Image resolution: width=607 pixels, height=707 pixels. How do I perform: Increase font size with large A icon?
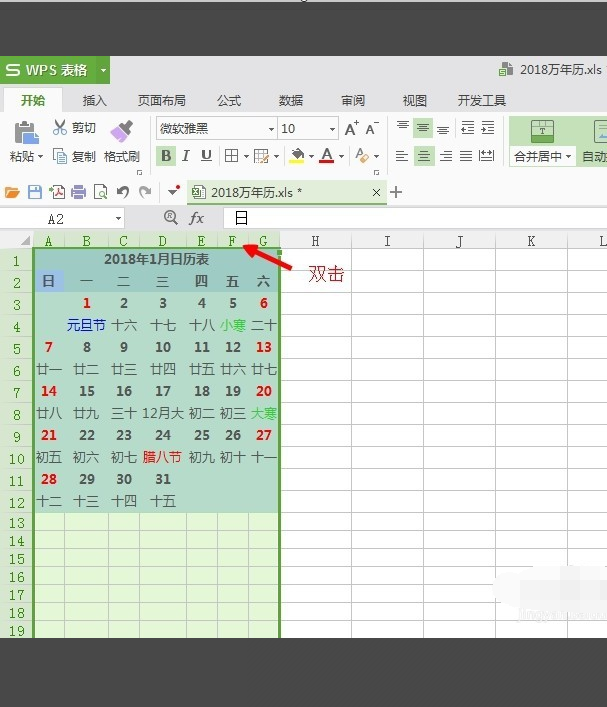(352, 129)
